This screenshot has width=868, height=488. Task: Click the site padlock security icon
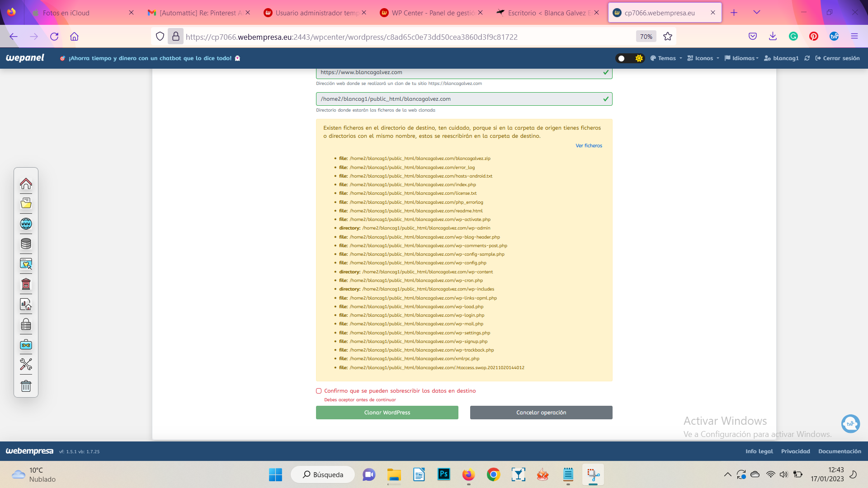[176, 37]
